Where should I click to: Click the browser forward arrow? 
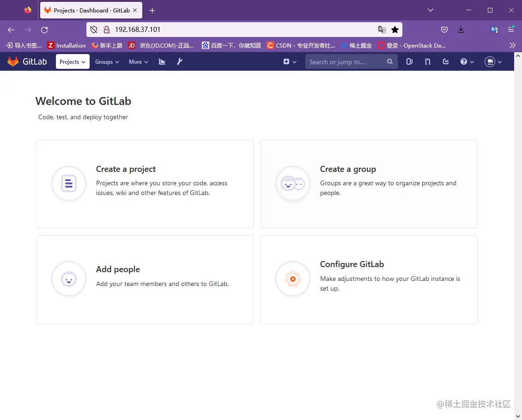(28, 30)
